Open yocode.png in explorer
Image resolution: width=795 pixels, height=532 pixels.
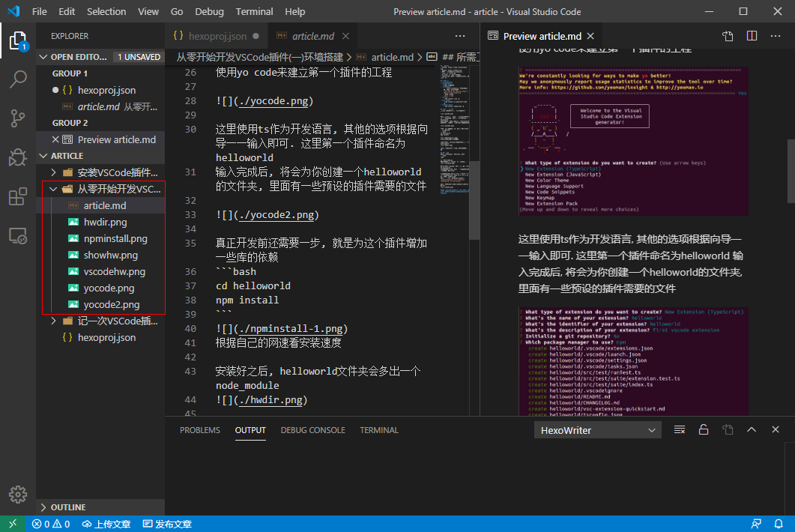pyautogui.click(x=100, y=288)
